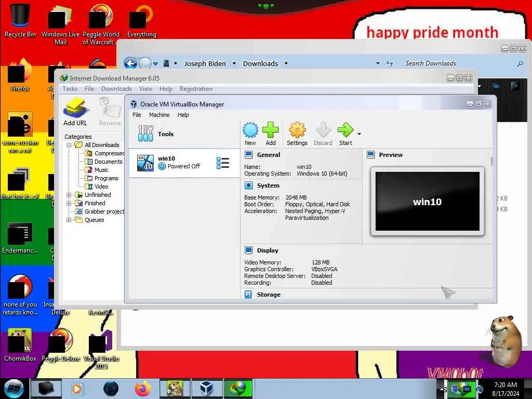Click the General section header
The width and height of the screenshot is (532, 399).
(269, 155)
